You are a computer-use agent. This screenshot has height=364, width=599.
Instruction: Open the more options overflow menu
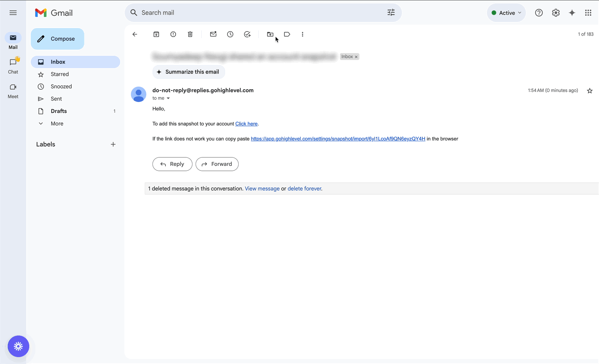point(303,34)
